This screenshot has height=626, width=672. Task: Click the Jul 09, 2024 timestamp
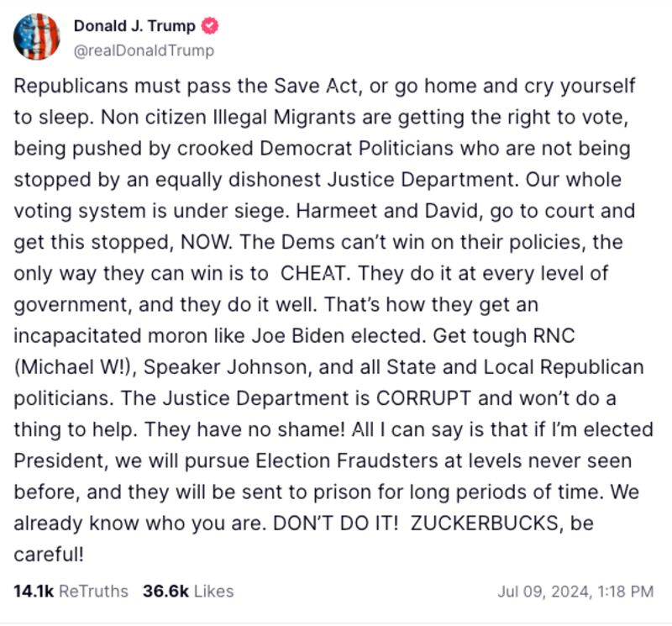coord(575,592)
